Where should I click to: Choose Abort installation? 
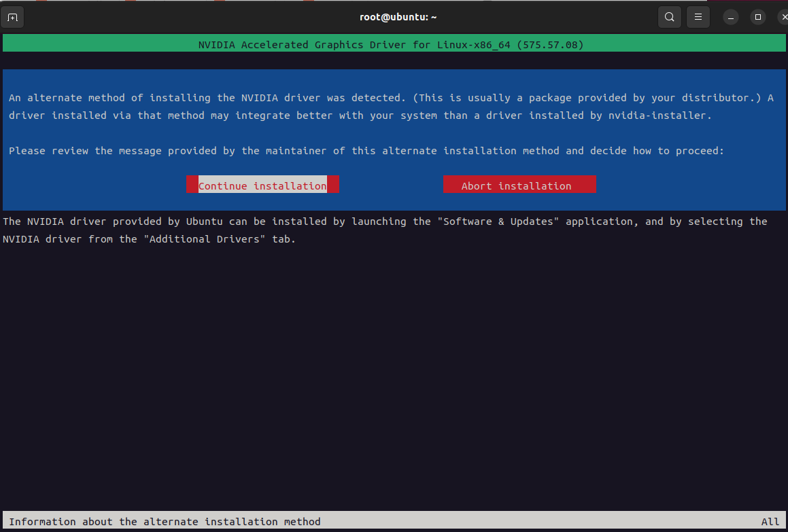(519, 185)
